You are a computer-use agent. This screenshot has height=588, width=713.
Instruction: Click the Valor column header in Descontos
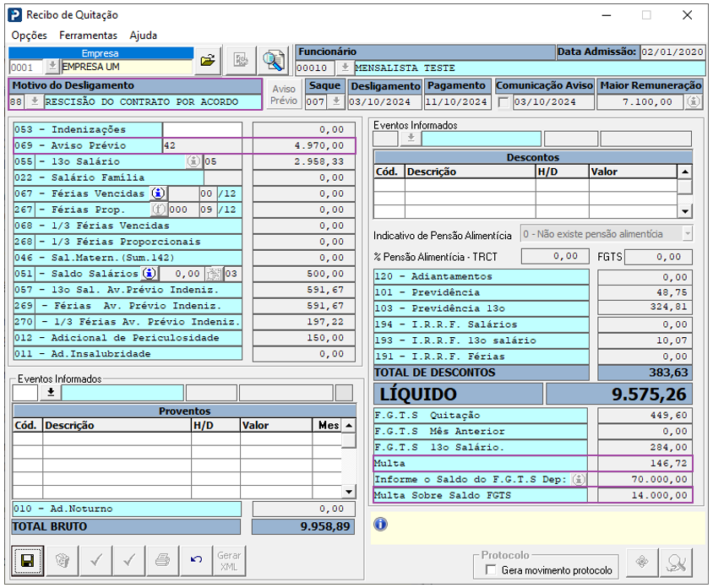pyautogui.click(x=633, y=171)
